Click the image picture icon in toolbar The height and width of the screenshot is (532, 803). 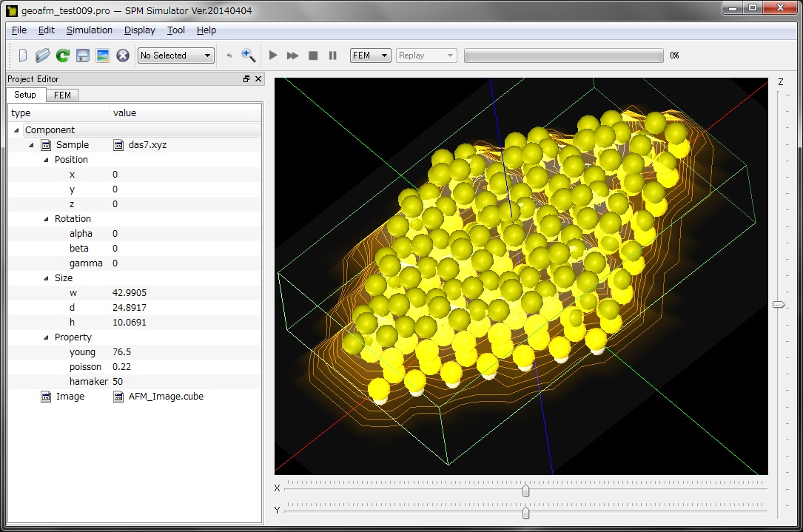point(103,55)
